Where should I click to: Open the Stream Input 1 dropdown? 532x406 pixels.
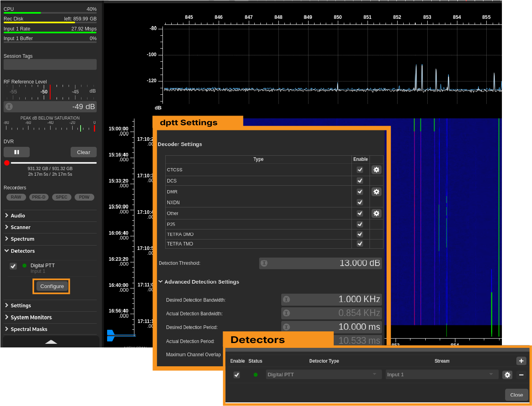[x=441, y=375]
